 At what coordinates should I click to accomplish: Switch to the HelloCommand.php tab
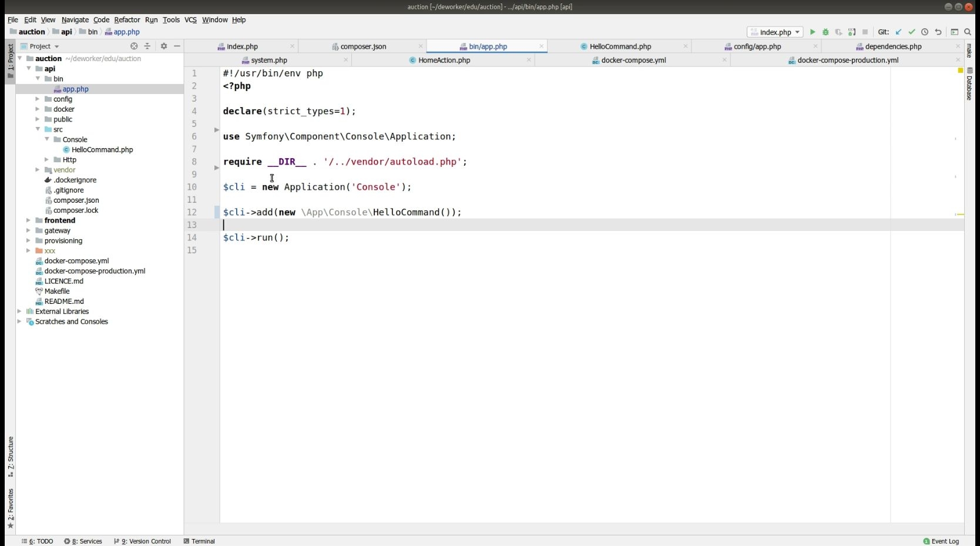[x=620, y=46]
